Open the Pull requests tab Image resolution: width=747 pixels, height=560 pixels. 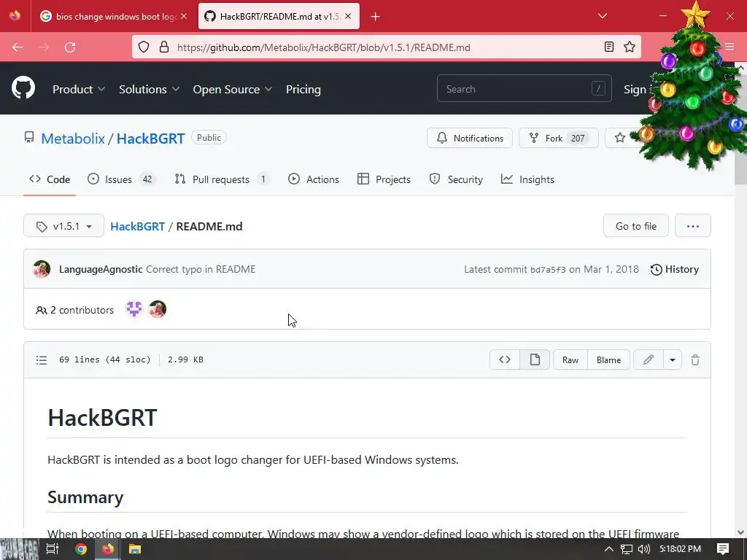click(222, 179)
